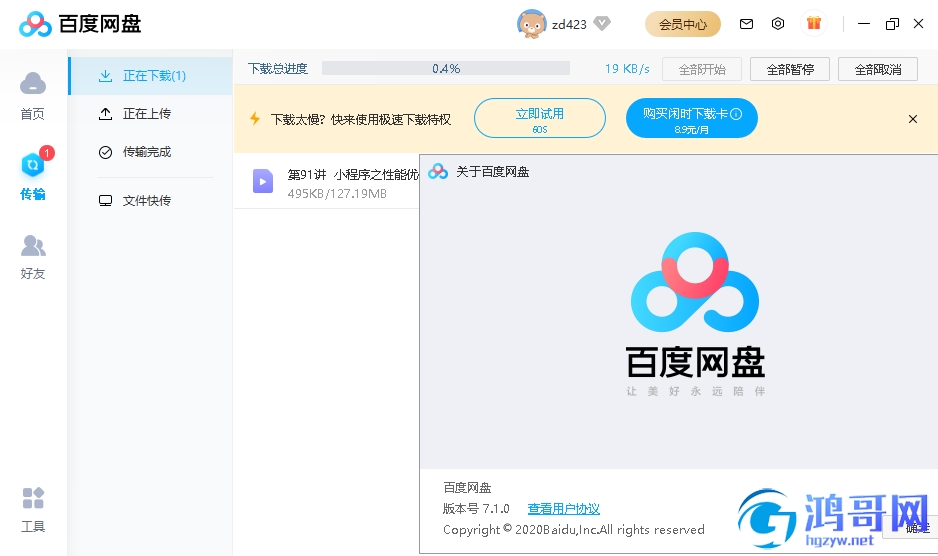The height and width of the screenshot is (556, 938).
Task: Open the mail messages icon
Action: (746, 24)
